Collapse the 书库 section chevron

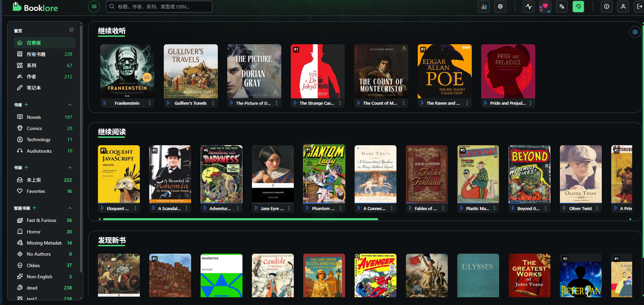click(x=70, y=105)
